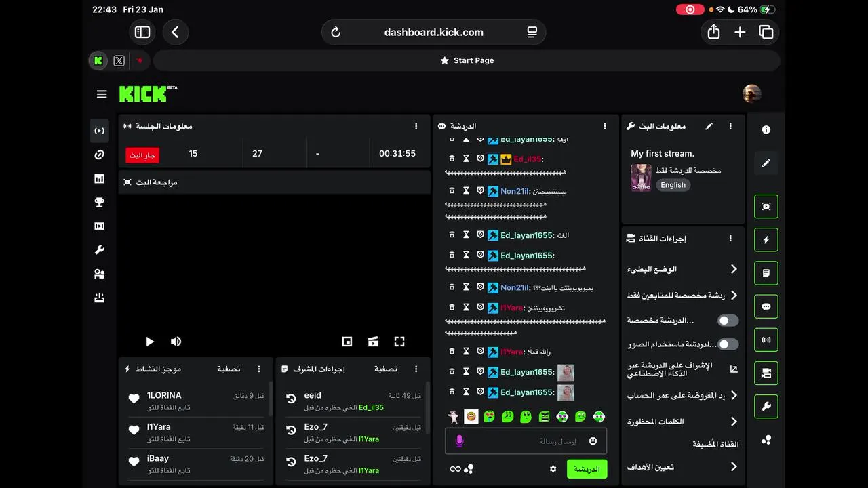Open the wrench settings icon in left sidebar
Screen dimensions: 868x488
[x=100, y=250]
